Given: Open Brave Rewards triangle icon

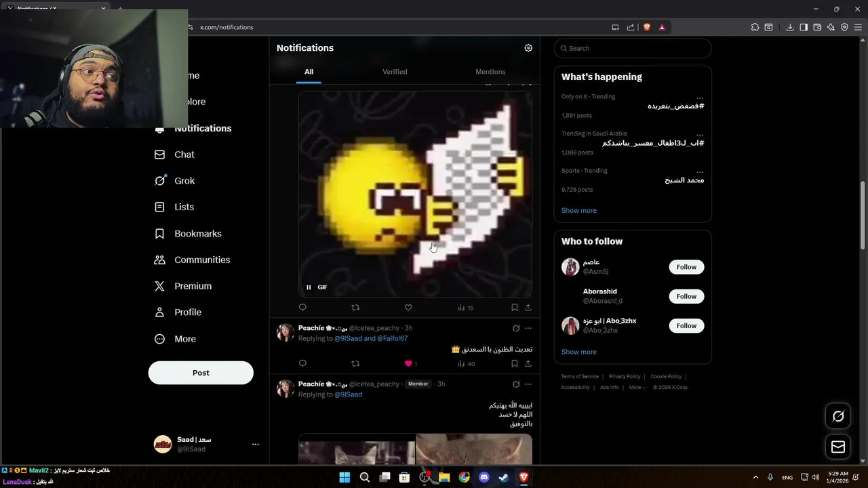Looking at the screenshot, I should (662, 27).
